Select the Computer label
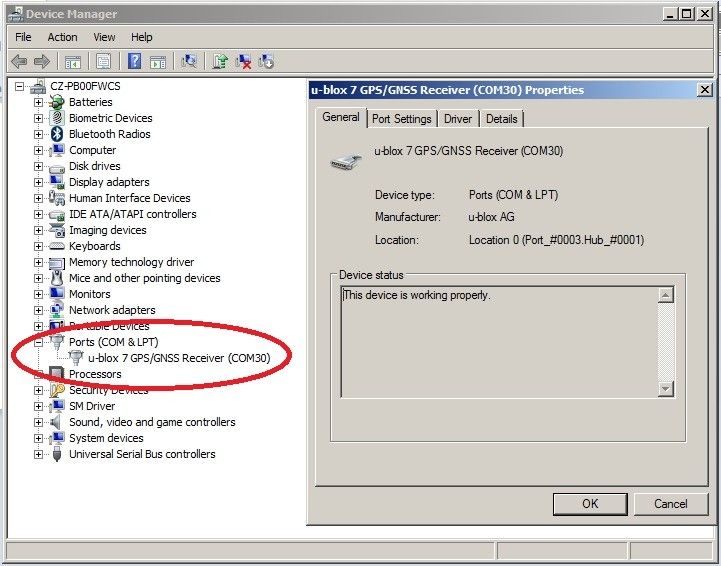Screen dimensions: 721x566 coord(92,150)
